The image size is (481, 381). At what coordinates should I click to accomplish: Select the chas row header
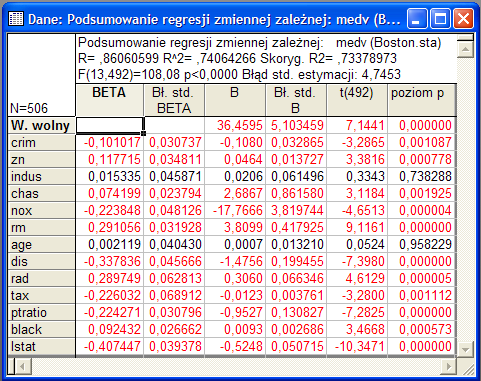[41, 194]
